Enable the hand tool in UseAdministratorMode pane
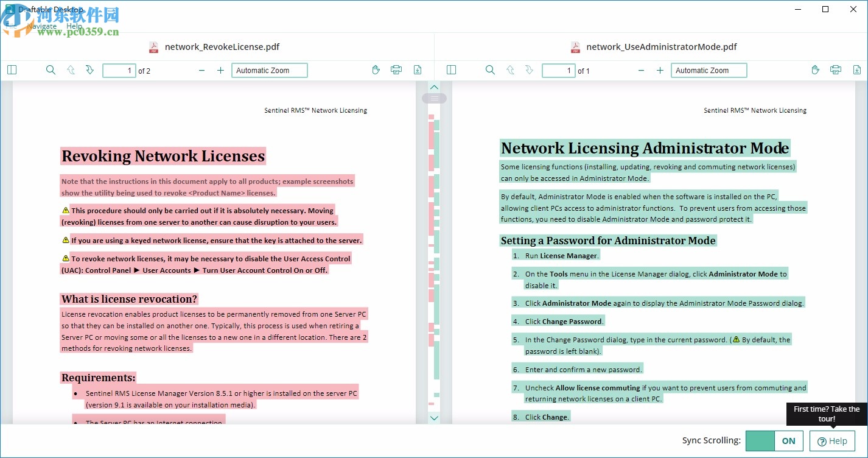This screenshot has height=458, width=868. pyautogui.click(x=816, y=70)
